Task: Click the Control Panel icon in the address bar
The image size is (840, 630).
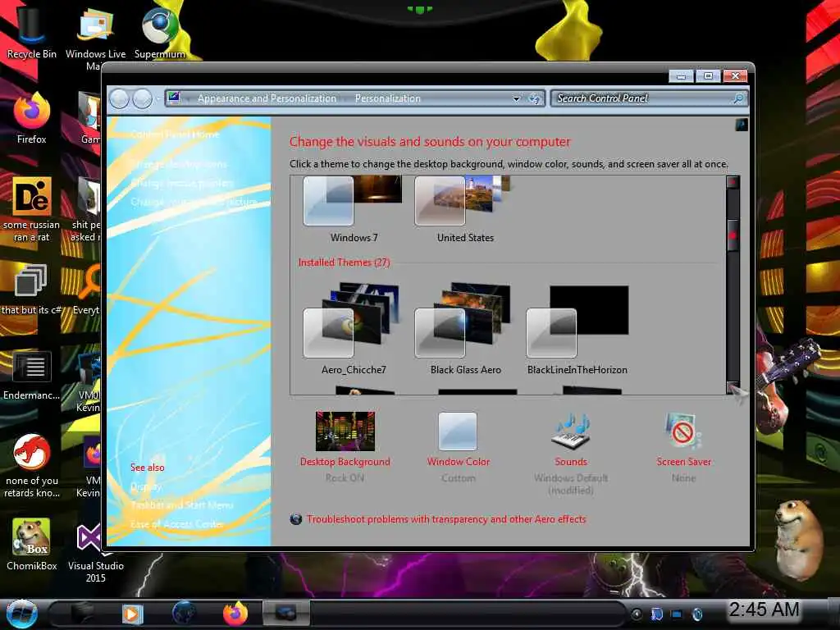Action: [174, 98]
